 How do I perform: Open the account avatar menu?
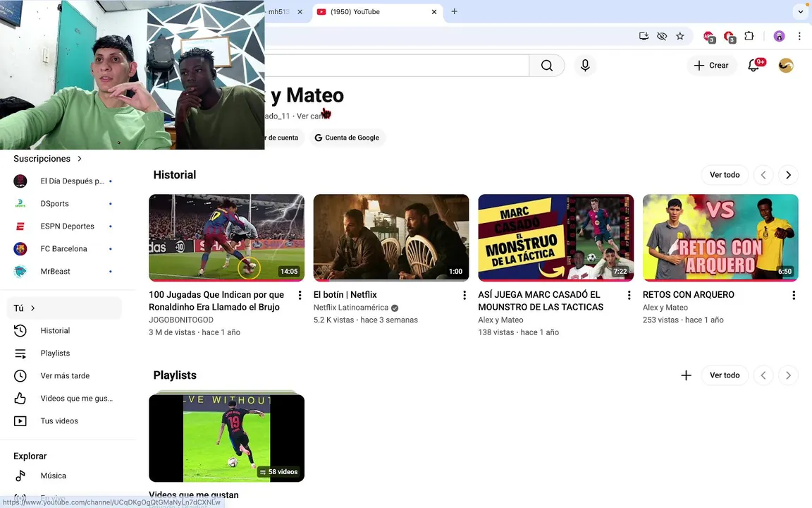786,66
